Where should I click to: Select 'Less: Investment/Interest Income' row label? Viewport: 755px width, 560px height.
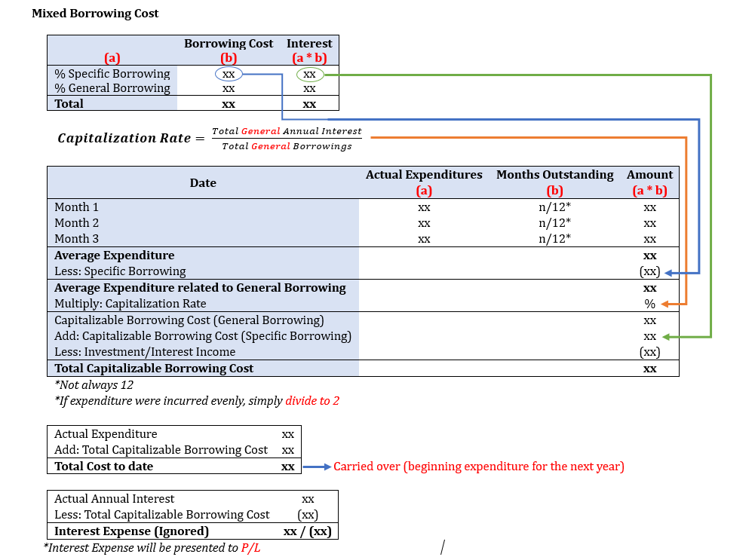pos(145,352)
